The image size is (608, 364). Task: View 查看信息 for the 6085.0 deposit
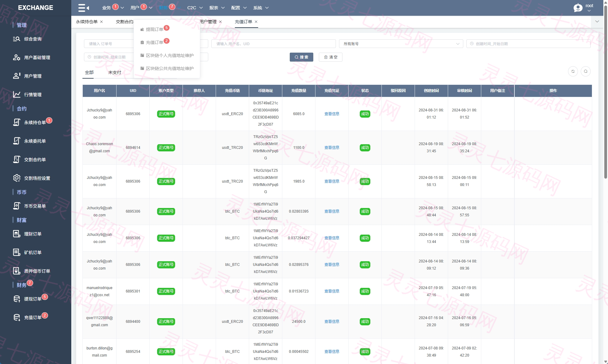(332, 114)
